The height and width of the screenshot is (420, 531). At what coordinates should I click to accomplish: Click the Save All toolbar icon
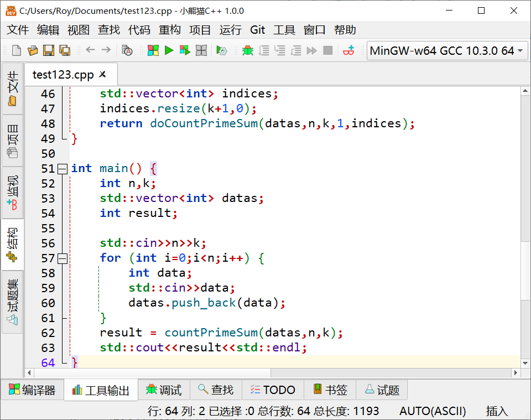(65, 50)
